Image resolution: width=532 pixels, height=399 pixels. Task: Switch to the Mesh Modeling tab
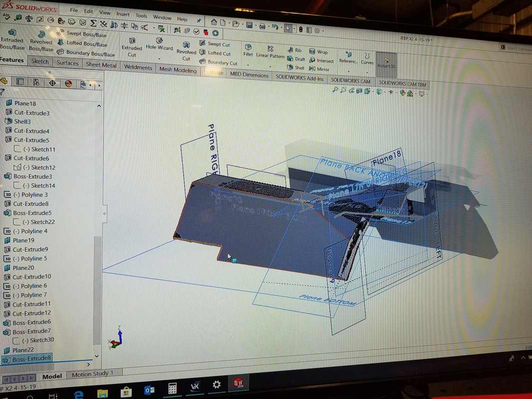178,70
